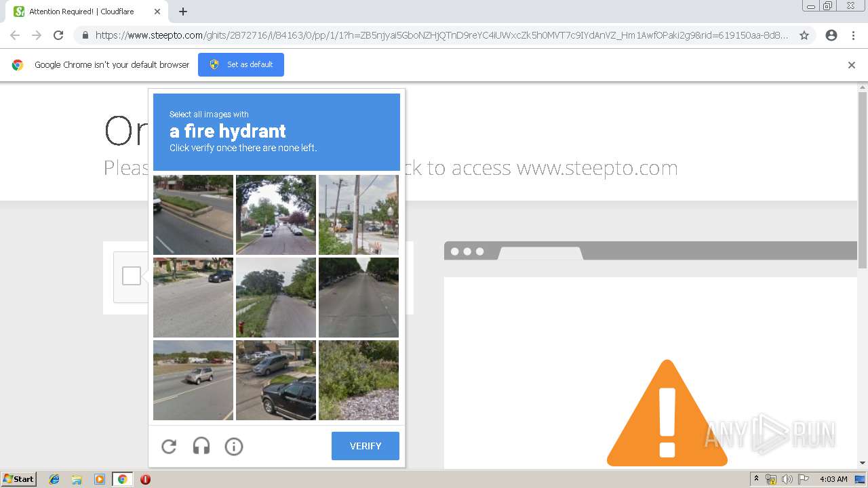Image resolution: width=868 pixels, height=488 pixels.
Task: Select Chrome in the taskbar
Action: [x=122, y=479]
